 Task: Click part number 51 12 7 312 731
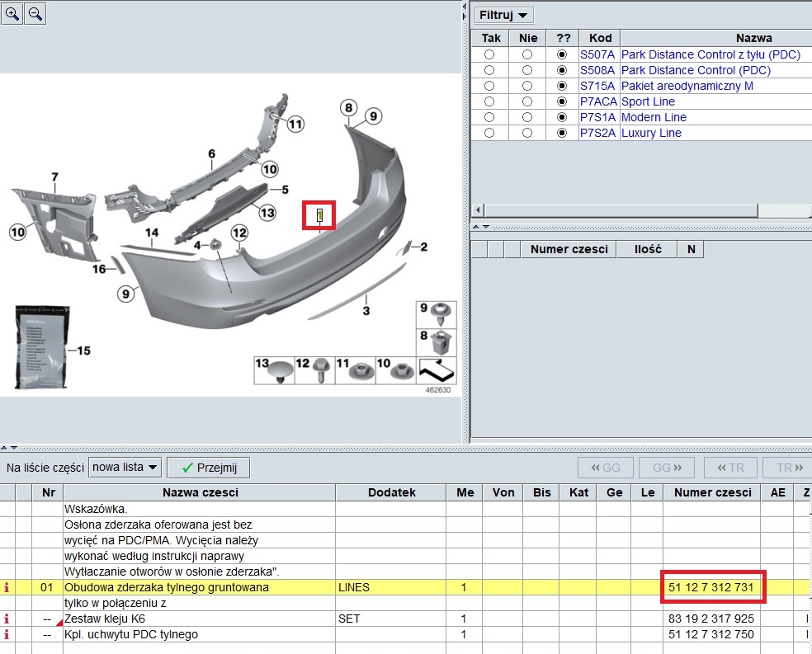coord(713,587)
